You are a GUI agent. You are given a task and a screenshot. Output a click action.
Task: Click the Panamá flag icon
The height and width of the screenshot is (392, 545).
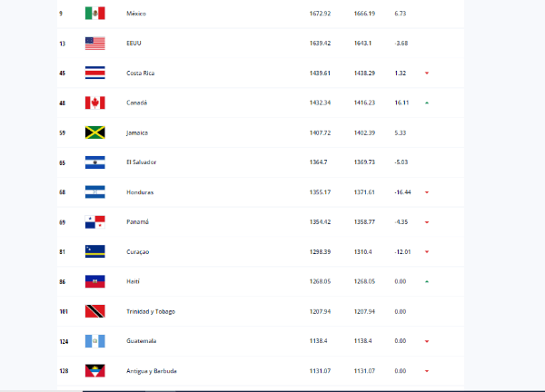tap(94, 222)
